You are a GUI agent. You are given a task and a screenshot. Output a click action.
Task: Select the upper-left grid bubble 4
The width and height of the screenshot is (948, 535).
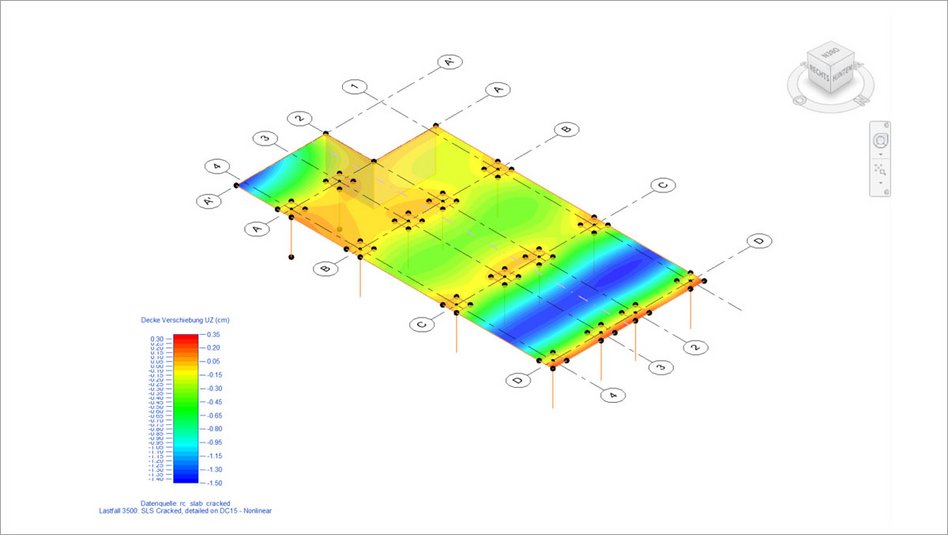tap(217, 166)
